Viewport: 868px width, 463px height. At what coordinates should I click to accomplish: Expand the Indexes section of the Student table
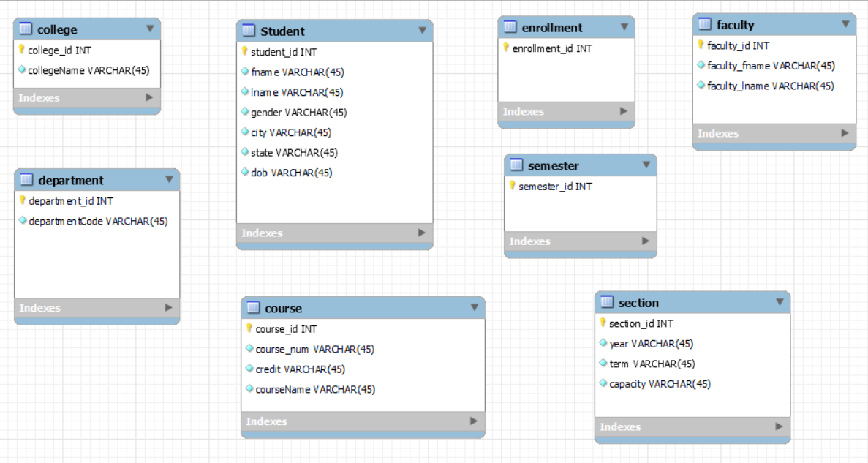[x=422, y=231]
